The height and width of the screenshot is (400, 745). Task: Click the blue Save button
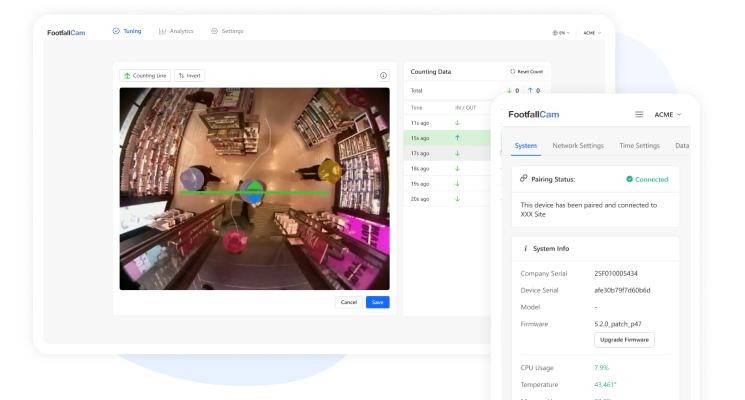378,302
